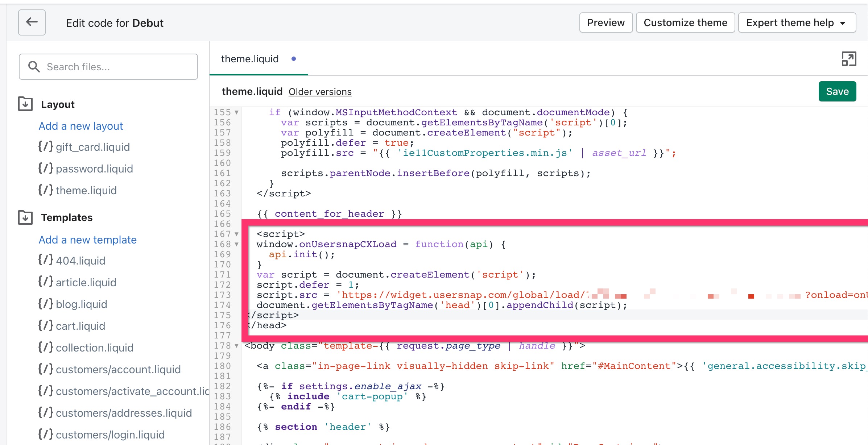Click the liquid icon beside 404.liquid
The height and width of the screenshot is (445, 868).
click(x=46, y=260)
